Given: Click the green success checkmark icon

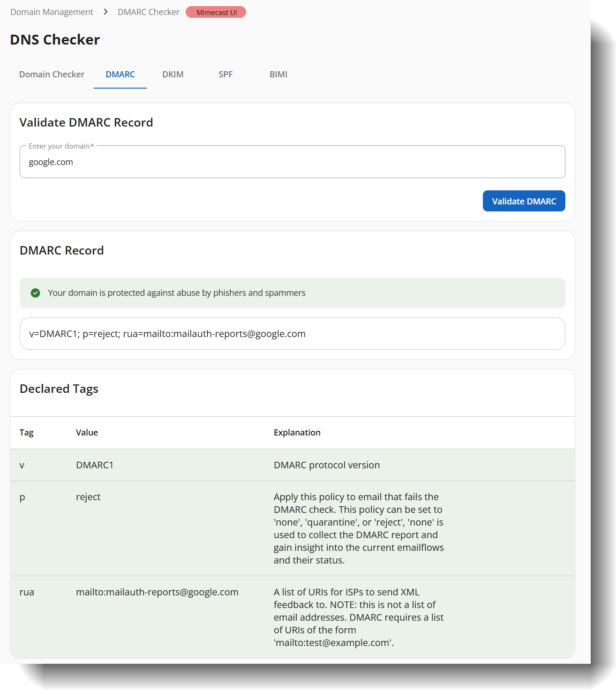Looking at the screenshot, I should point(35,293).
